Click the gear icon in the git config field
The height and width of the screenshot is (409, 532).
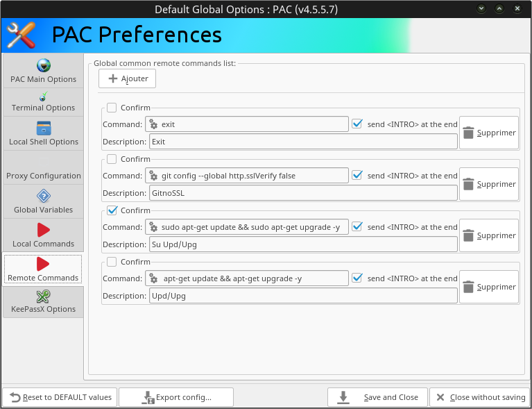coord(153,176)
